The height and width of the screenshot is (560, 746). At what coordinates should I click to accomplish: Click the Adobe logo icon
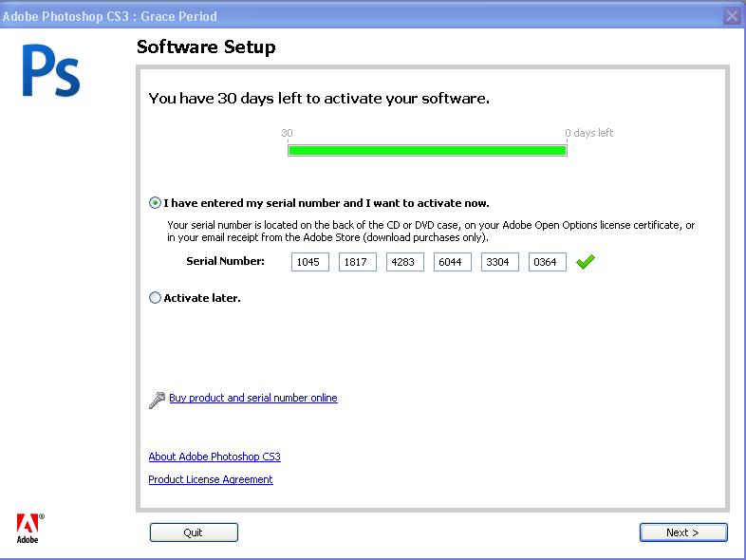30,528
